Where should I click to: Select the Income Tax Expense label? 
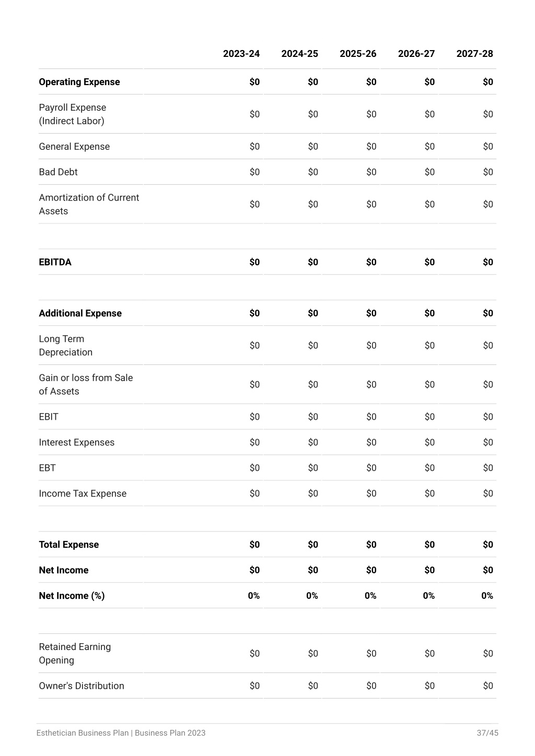pyautogui.click(x=83, y=494)
